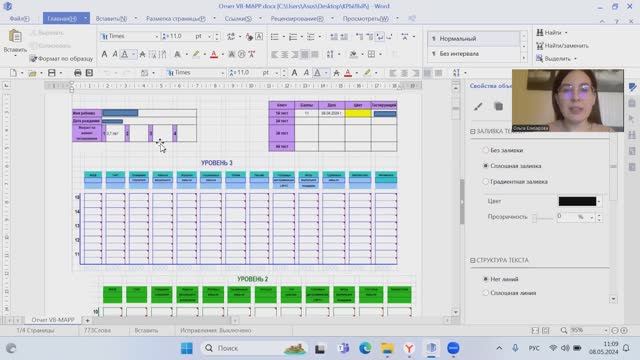Open Microsoft Edge from taskbar

coord(365,348)
